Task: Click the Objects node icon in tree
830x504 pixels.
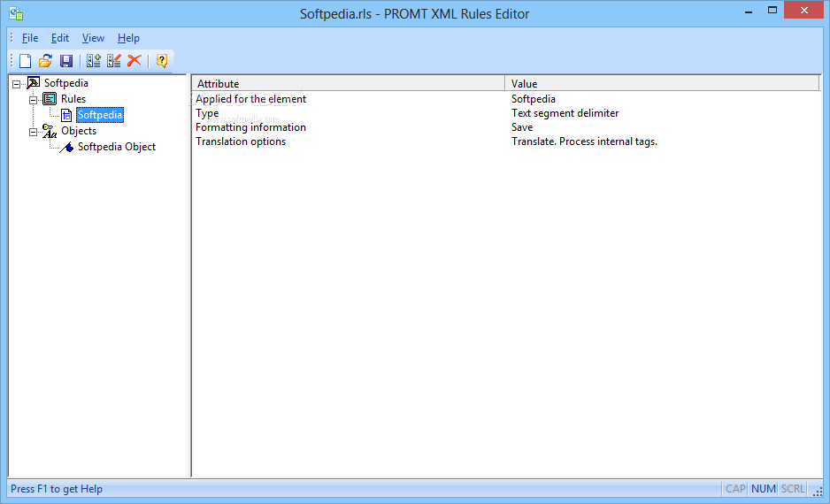Action: click(x=50, y=131)
